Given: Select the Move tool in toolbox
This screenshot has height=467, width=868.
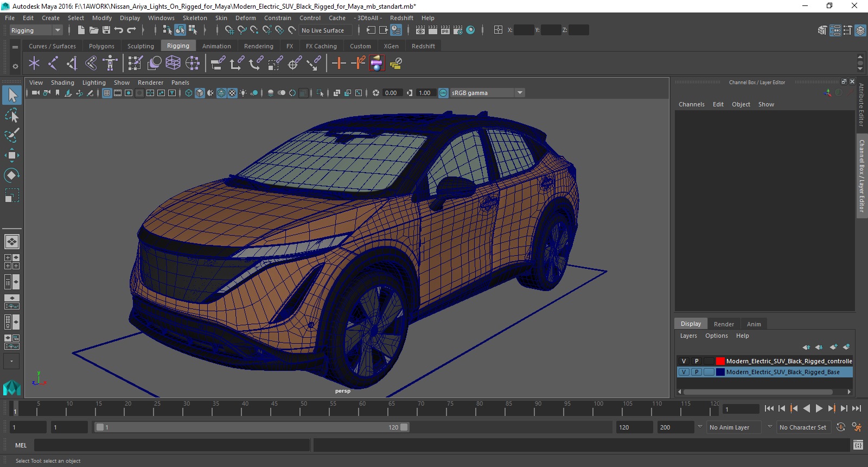Looking at the screenshot, I should (x=11, y=155).
